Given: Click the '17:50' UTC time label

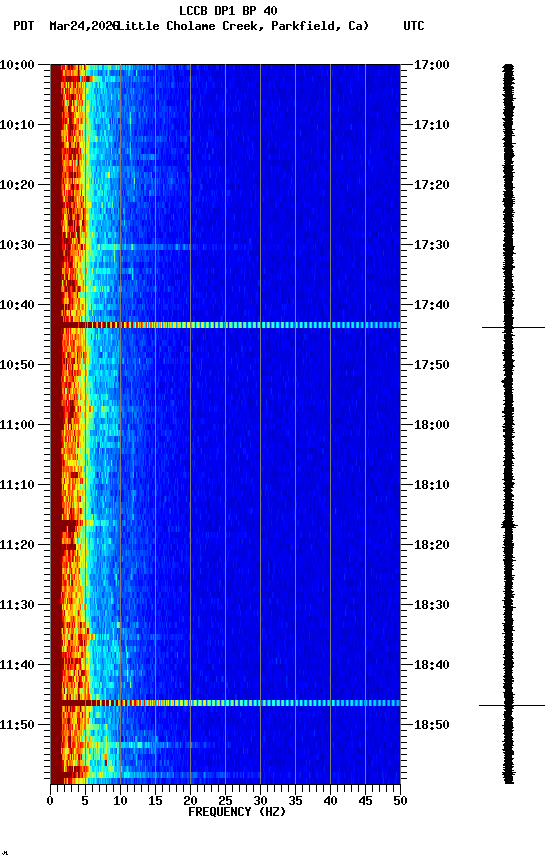Looking at the screenshot, I should (x=431, y=365).
